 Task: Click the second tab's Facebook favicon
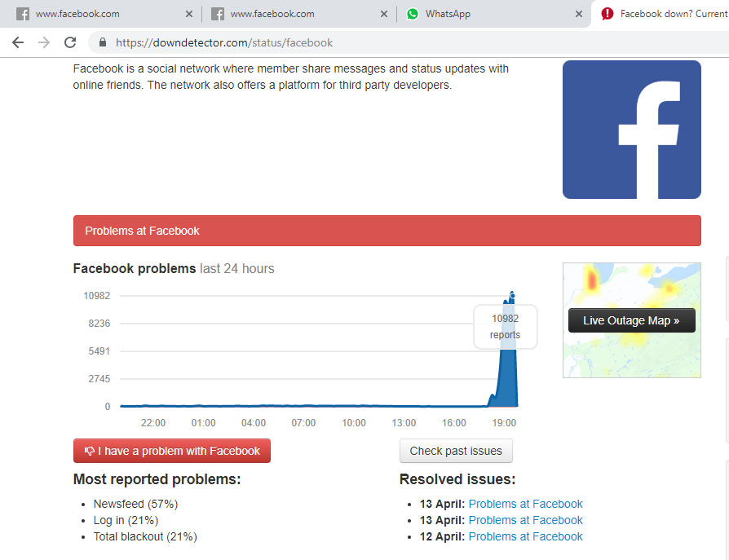218,14
